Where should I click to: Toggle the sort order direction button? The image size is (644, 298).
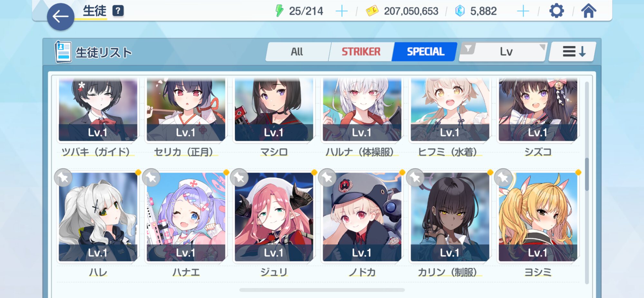(x=573, y=52)
